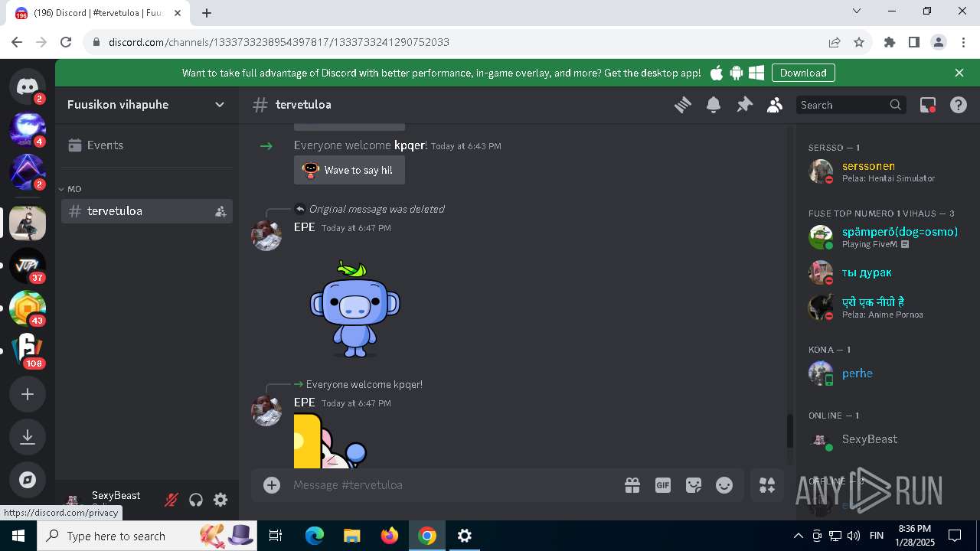Viewport: 980px width, 551px height.
Task: Toggle deafen headphones icon
Action: [196, 500]
